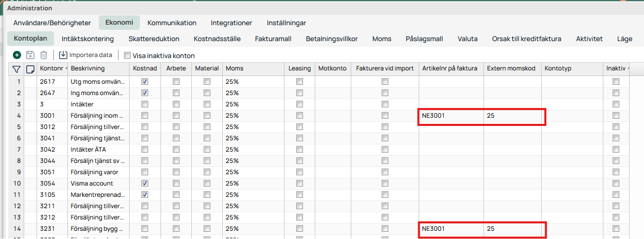Click the Importera data download icon
This screenshot has width=644, height=239.
63,55
